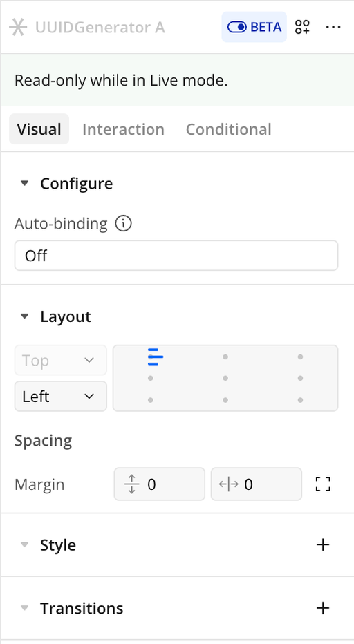This screenshot has height=644, width=354.
Task: Add a Style with the plus icon
Action: (x=323, y=545)
